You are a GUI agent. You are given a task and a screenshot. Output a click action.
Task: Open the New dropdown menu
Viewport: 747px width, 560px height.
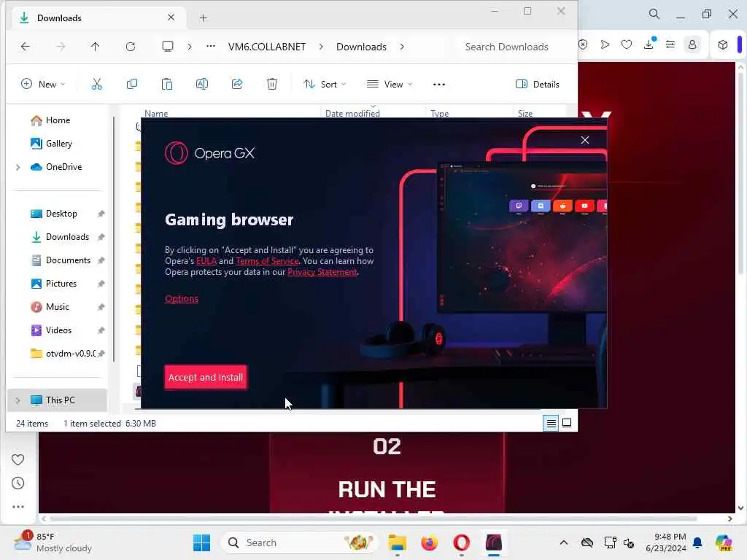coord(43,85)
